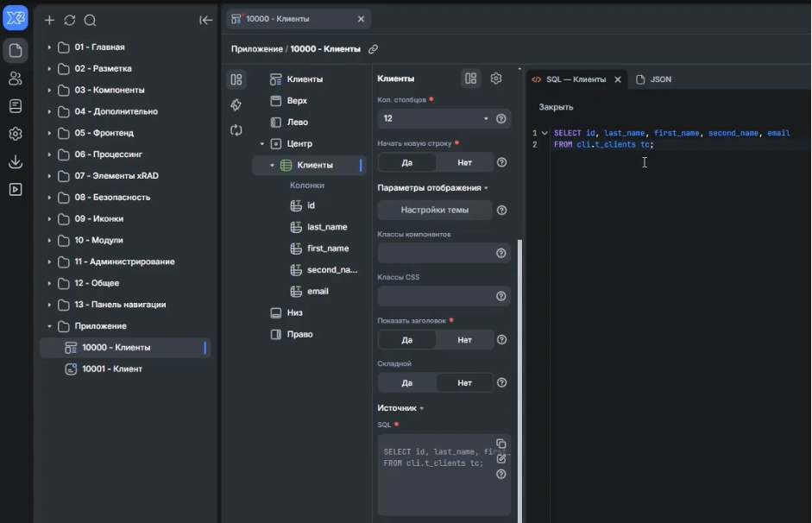Open the users icon in left rail
This screenshot has height=523, width=812.
click(16, 79)
